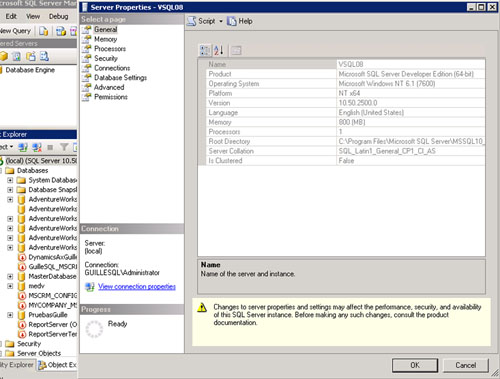Select the ReportServer (O database

(53, 325)
